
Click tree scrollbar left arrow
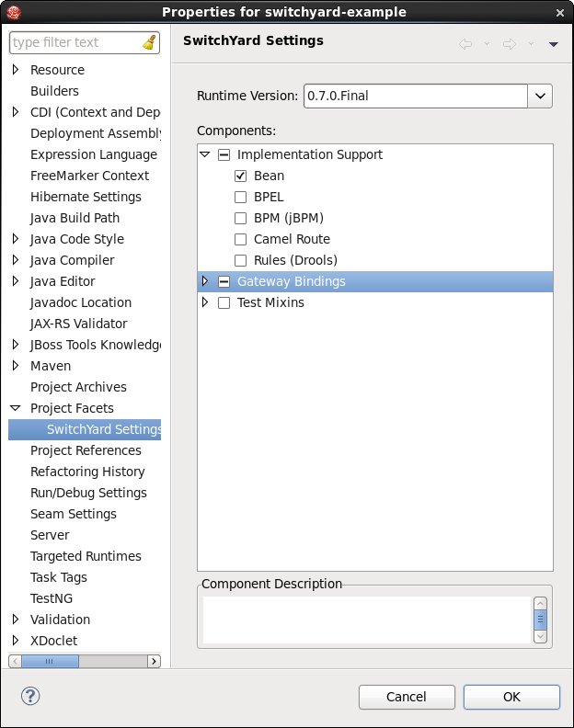tap(15, 661)
